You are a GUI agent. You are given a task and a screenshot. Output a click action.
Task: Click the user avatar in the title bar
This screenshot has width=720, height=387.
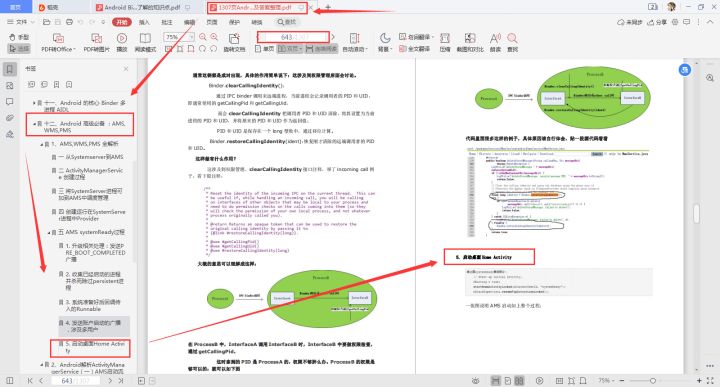(x=671, y=7)
